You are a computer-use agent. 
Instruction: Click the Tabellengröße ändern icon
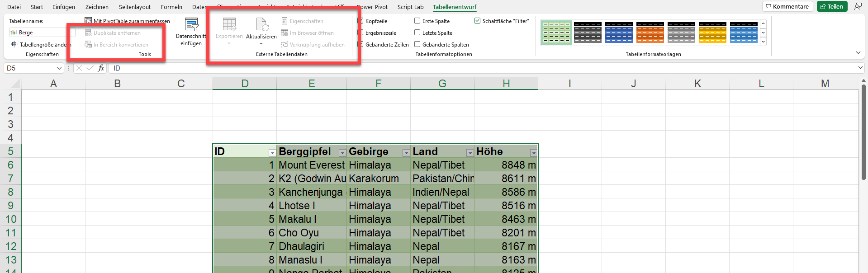coord(14,44)
